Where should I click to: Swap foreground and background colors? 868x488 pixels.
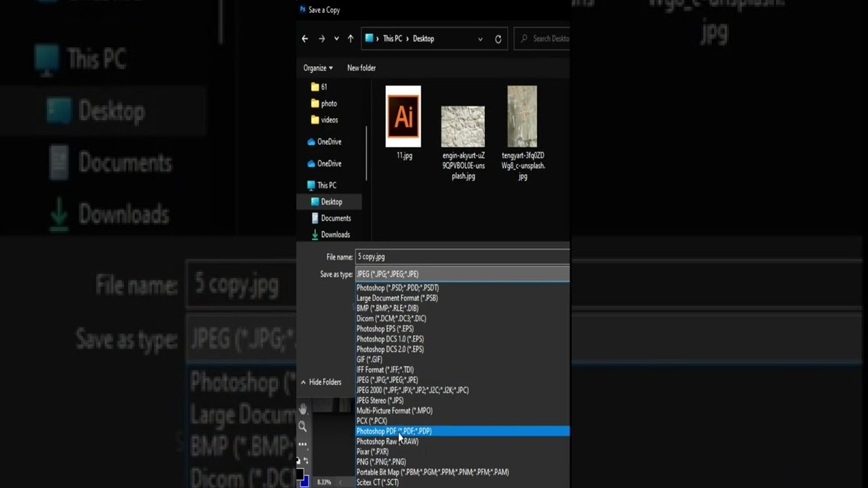[307, 460]
